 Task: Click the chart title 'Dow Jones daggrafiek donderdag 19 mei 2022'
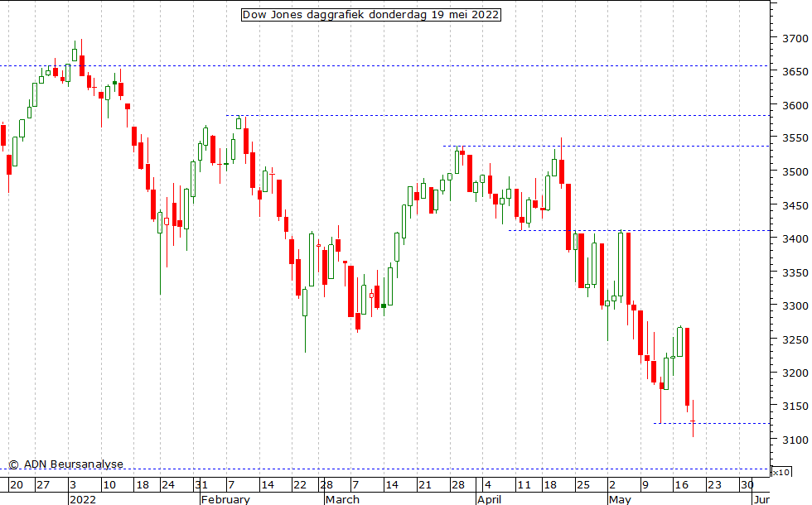pos(371,15)
